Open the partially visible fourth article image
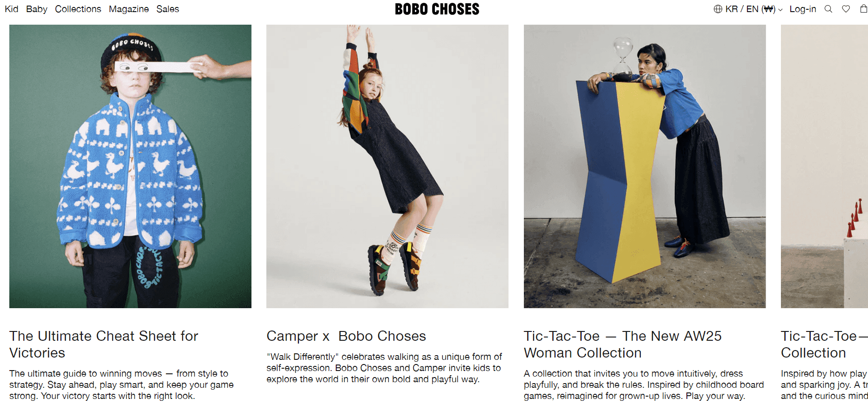 [824, 166]
